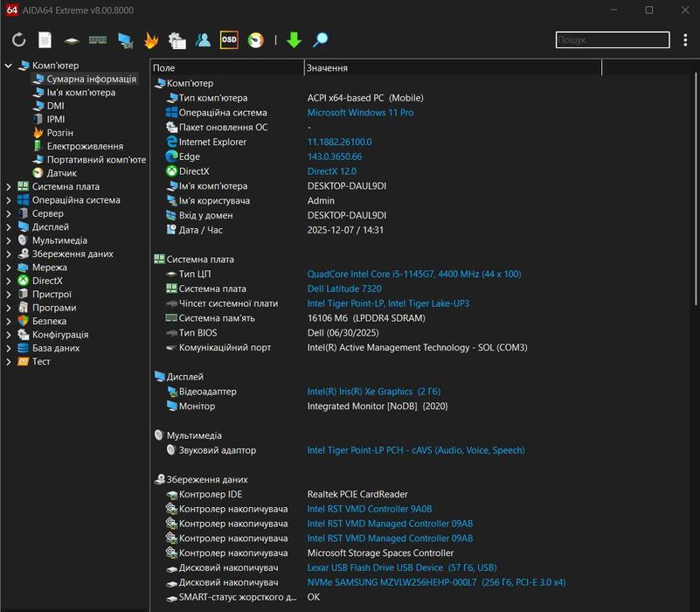
Task: Open the Intel Iris Xe Graphics link
Action: tap(374, 392)
